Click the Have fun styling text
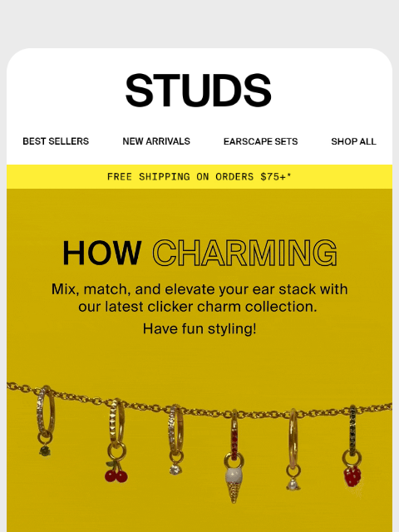This screenshot has height=532, width=399. [x=199, y=328]
